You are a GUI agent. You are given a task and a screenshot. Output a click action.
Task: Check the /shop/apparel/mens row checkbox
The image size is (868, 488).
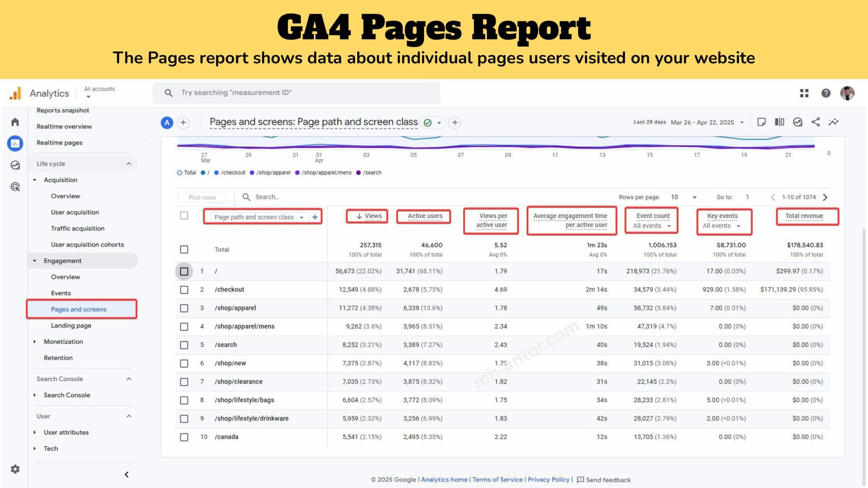pos(184,327)
